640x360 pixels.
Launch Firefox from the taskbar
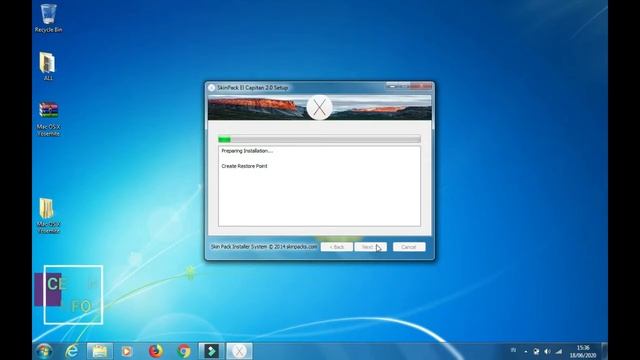(156, 351)
